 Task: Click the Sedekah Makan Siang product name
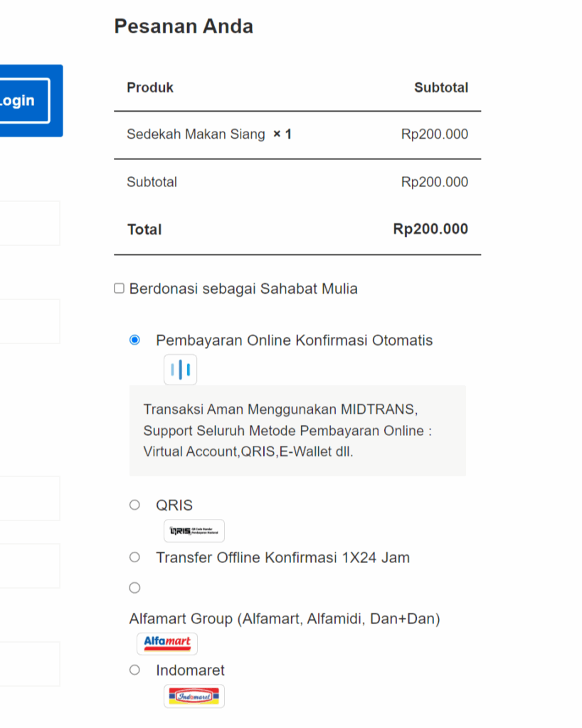click(196, 134)
